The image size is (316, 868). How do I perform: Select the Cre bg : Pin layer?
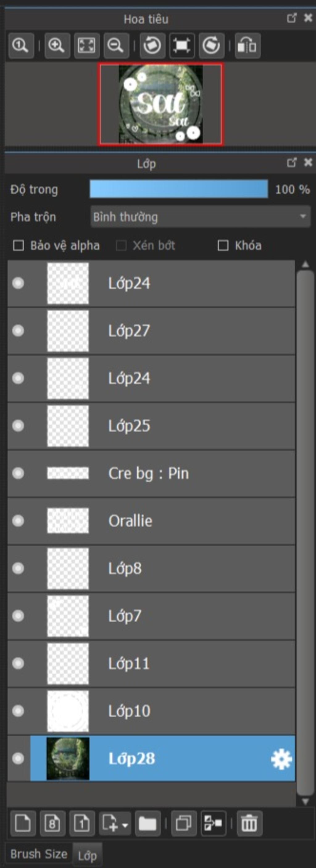[x=152, y=473]
